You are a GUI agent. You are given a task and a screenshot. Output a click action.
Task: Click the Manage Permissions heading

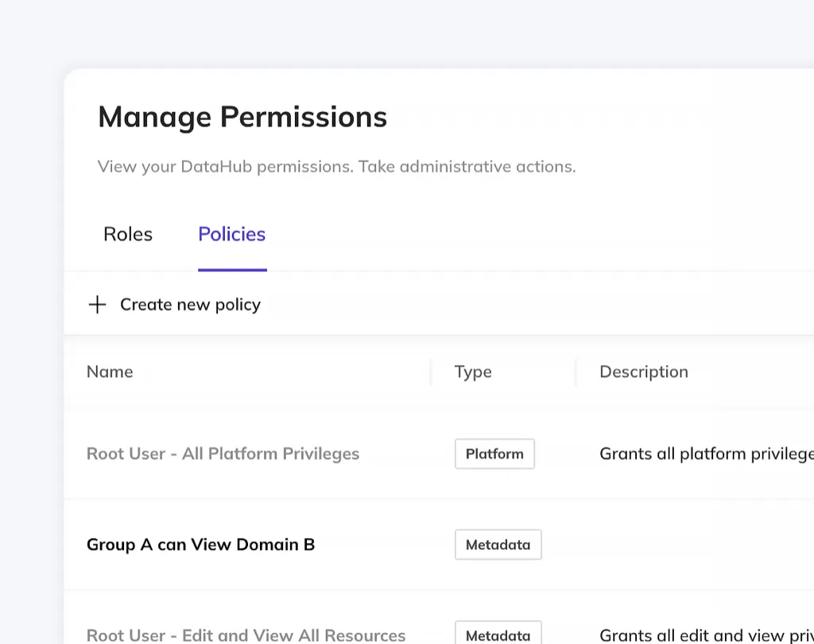tap(242, 117)
